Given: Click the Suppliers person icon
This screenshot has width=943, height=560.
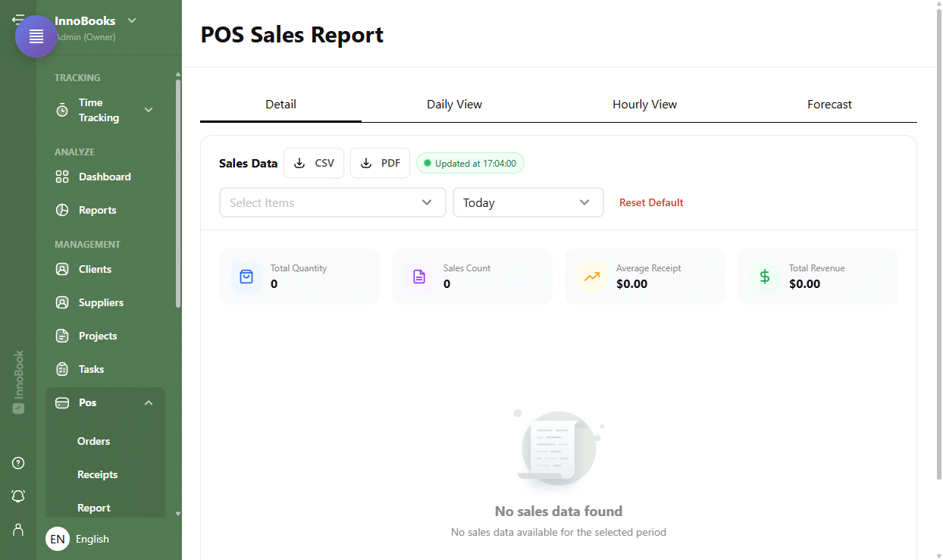Looking at the screenshot, I should pyautogui.click(x=62, y=302).
